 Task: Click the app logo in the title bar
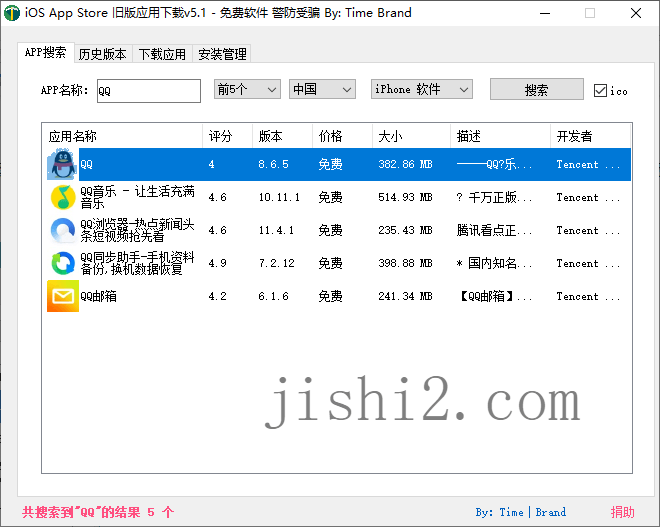[x=12, y=13]
